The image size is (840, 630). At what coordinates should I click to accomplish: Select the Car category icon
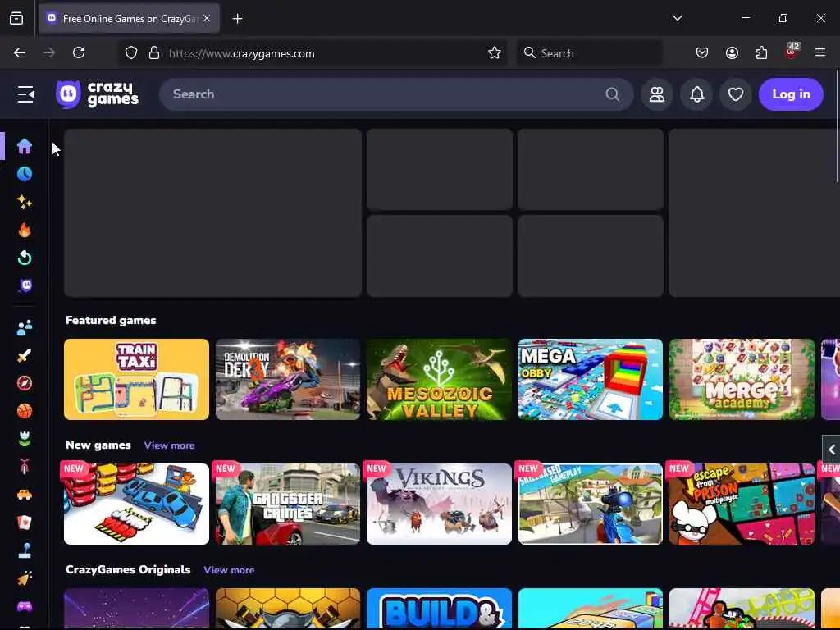click(x=24, y=495)
